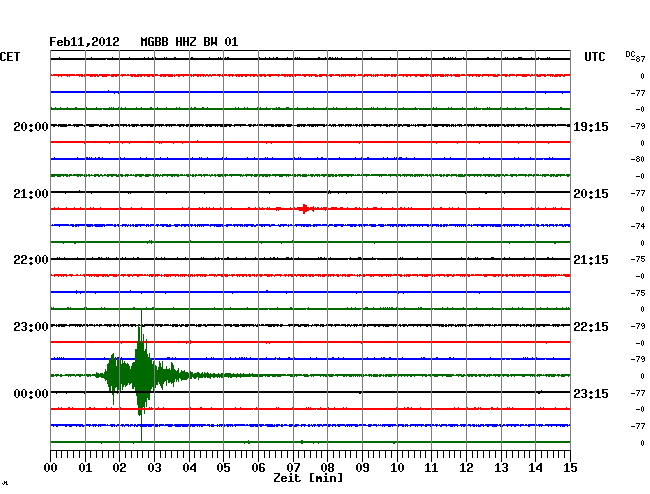650x494 pixels.
Task: Select the -74 DC offset value
Action: click(638, 226)
